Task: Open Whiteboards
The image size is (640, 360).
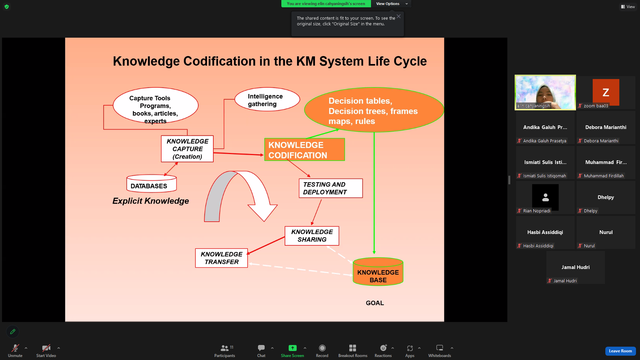Action: coord(440,350)
